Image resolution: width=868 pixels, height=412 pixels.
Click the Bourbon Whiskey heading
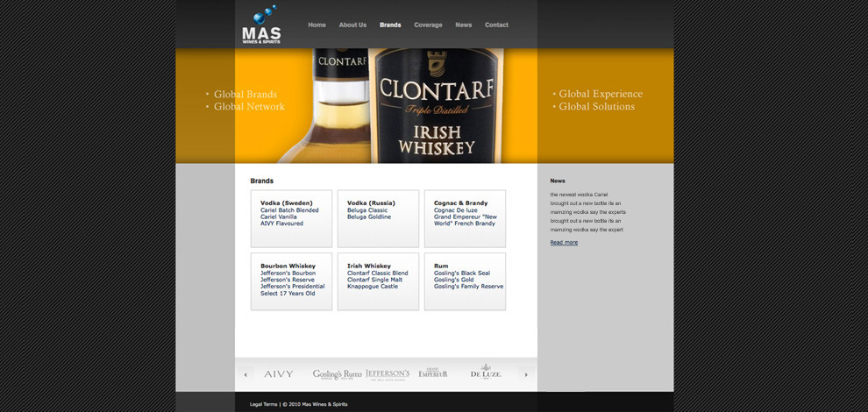[288, 266]
